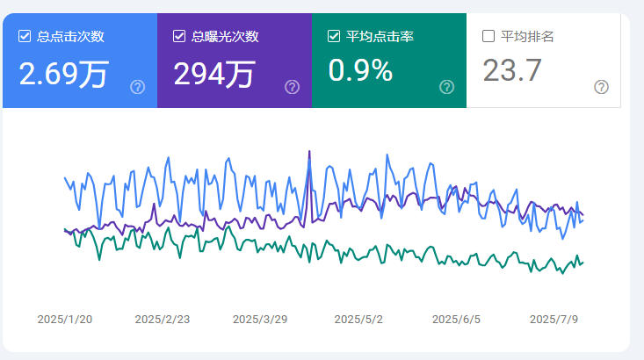Open help icon on 平均点击率 card
Viewport: 644px width, 360px height.
447,87
